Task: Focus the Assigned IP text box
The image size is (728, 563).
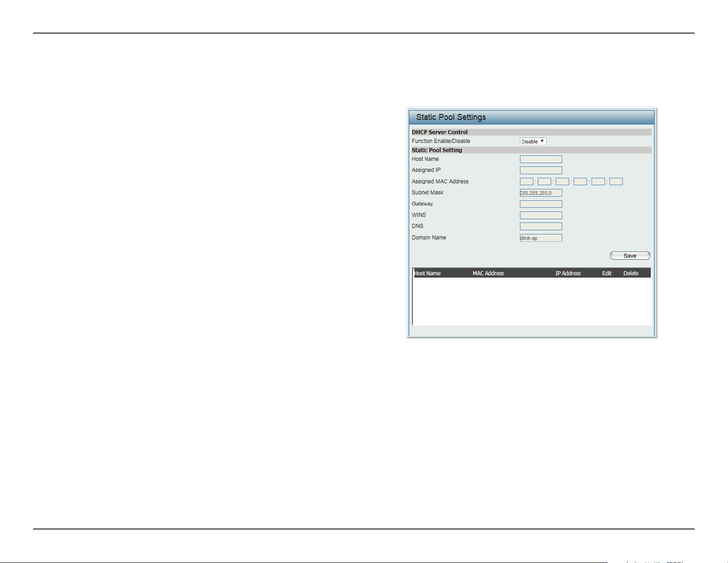Action: [x=541, y=170]
